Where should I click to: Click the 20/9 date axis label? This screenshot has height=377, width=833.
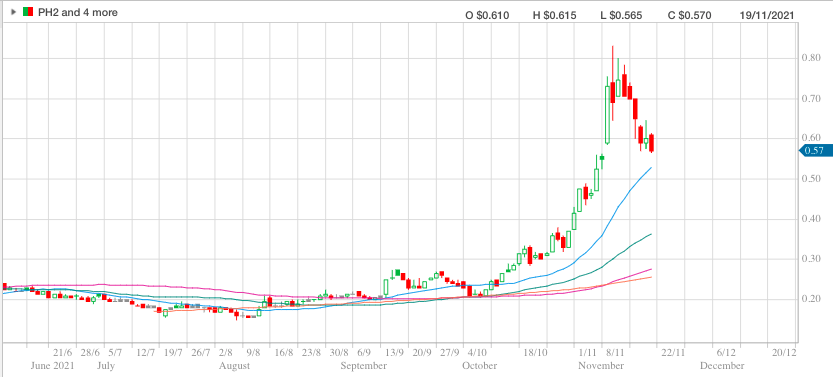point(421,353)
